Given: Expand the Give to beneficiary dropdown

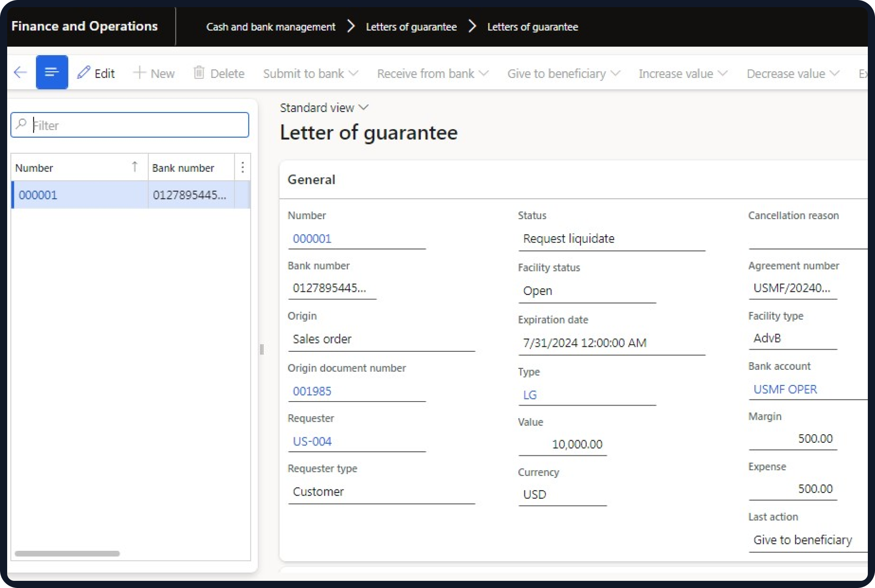Looking at the screenshot, I should [x=616, y=74].
